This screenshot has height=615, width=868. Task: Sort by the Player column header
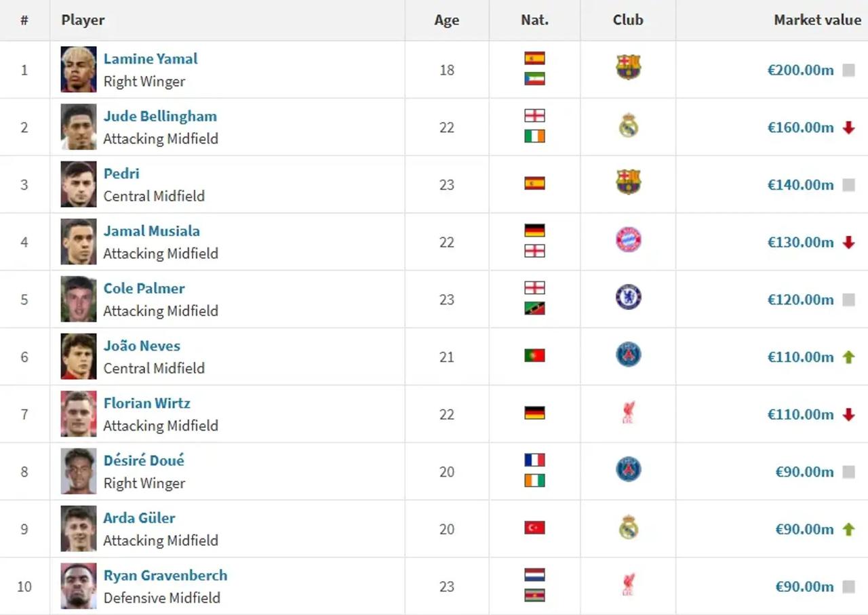coord(83,20)
